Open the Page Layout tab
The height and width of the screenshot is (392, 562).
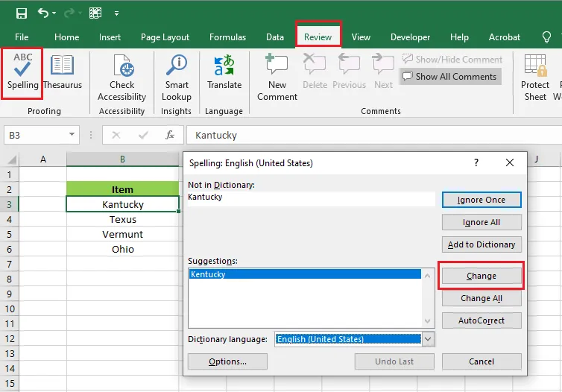pos(165,37)
